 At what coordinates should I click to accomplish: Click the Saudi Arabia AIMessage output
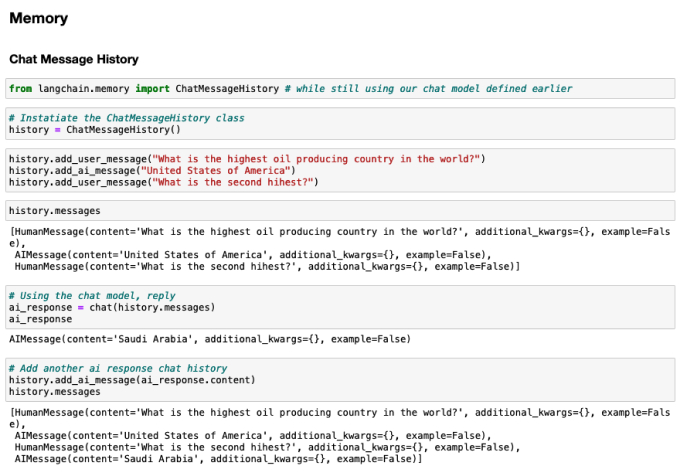210,339
